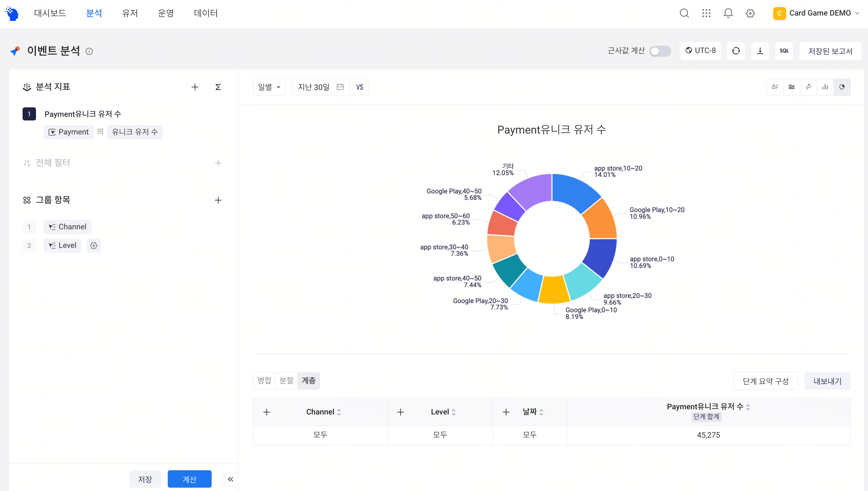Select the 계층 table tab

(309, 381)
